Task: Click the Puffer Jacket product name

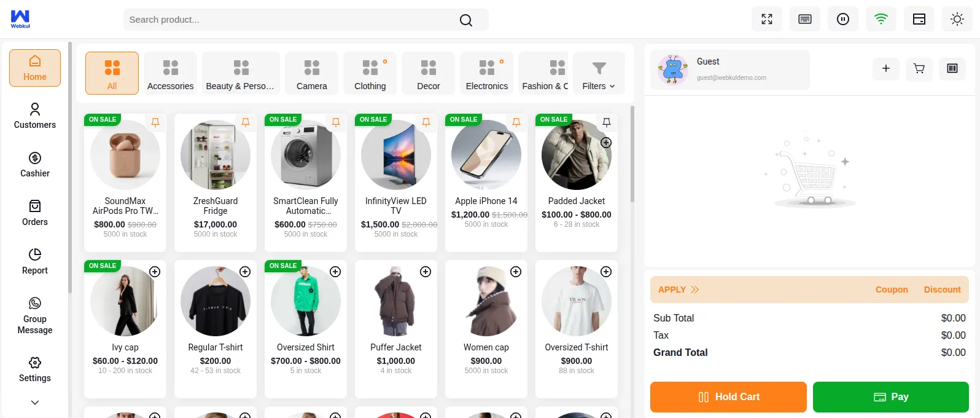Action: click(x=396, y=347)
